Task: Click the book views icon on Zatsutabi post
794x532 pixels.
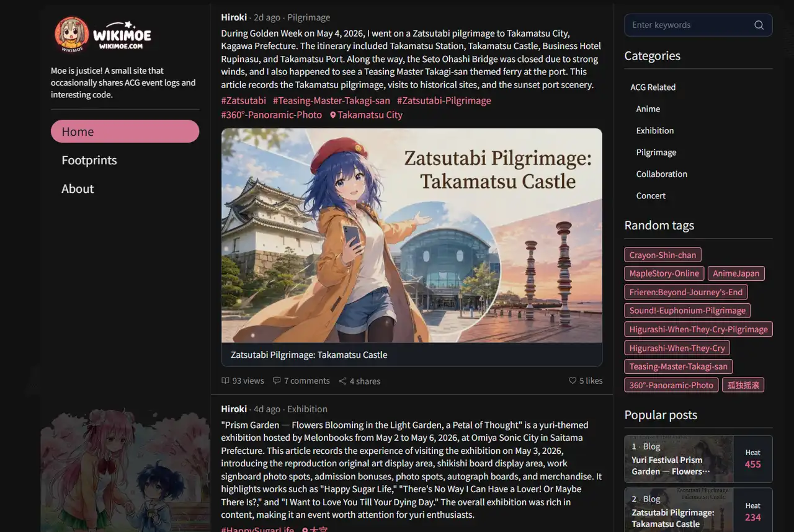Action: pos(225,381)
